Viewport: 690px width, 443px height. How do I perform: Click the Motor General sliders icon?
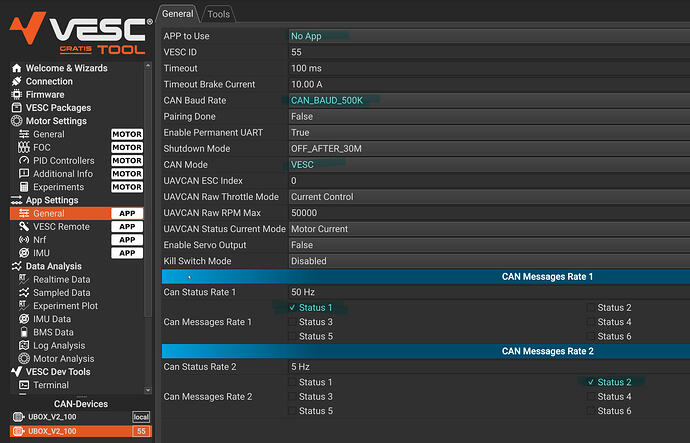(x=24, y=134)
